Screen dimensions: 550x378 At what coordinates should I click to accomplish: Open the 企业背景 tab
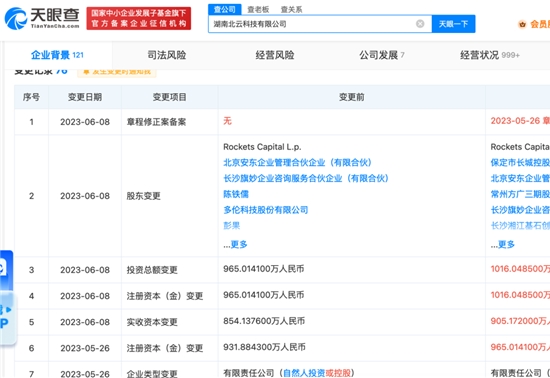pyautogui.click(x=57, y=55)
